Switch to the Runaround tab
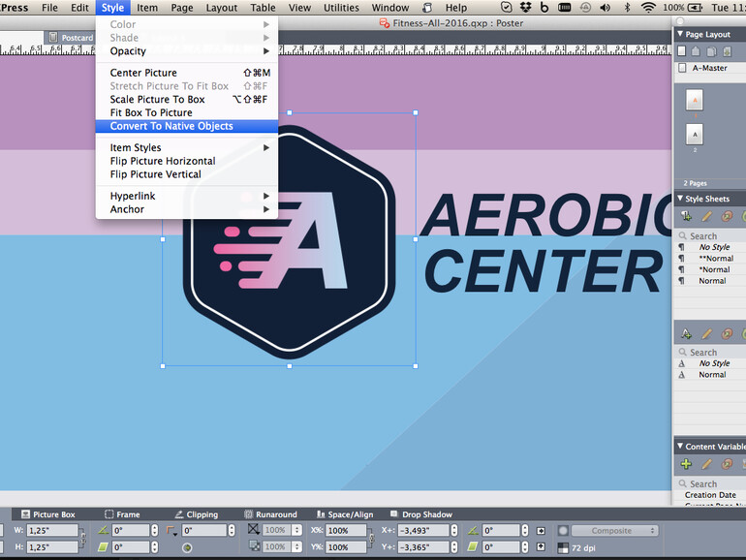This screenshot has width=746, height=560. tap(270, 514)
